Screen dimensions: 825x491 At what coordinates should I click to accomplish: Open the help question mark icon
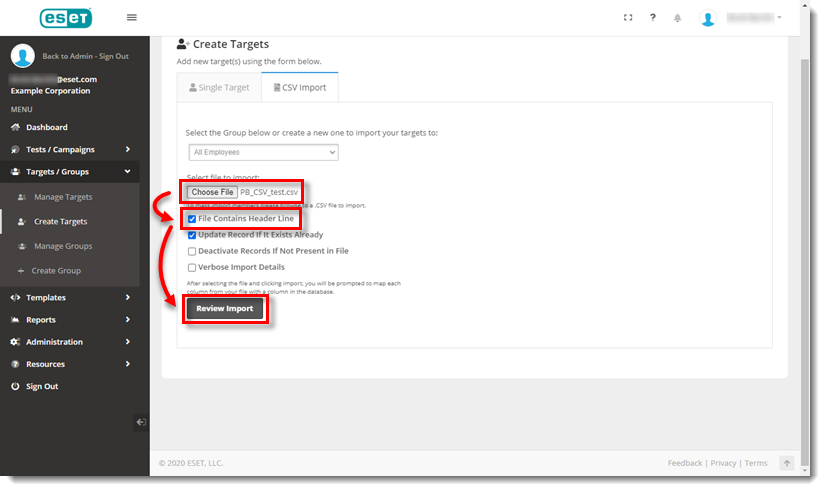[653, 18]
